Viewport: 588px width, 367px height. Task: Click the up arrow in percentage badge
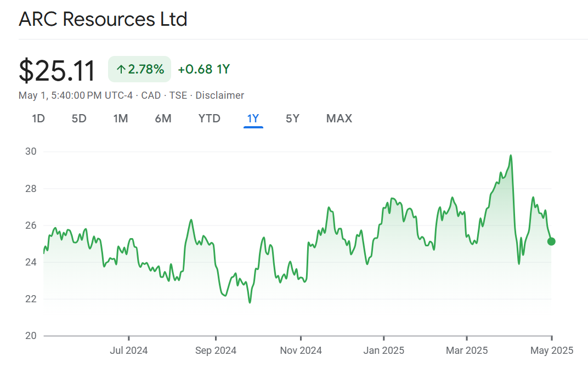coord(121,70)
